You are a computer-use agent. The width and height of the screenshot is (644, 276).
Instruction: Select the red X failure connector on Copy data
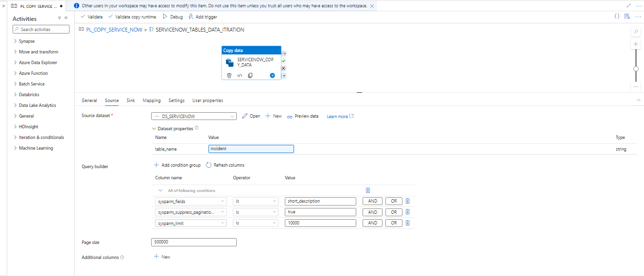click(284, 69)
